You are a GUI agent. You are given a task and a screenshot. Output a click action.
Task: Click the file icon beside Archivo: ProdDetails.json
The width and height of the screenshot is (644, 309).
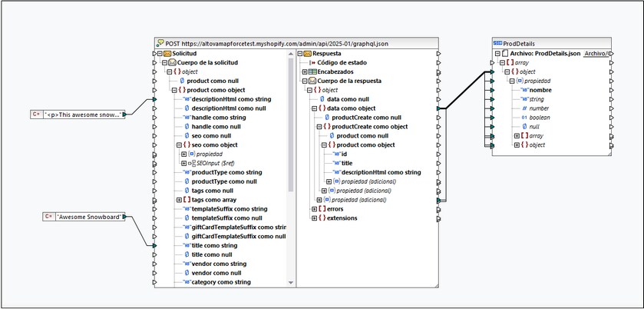[505, 54]
